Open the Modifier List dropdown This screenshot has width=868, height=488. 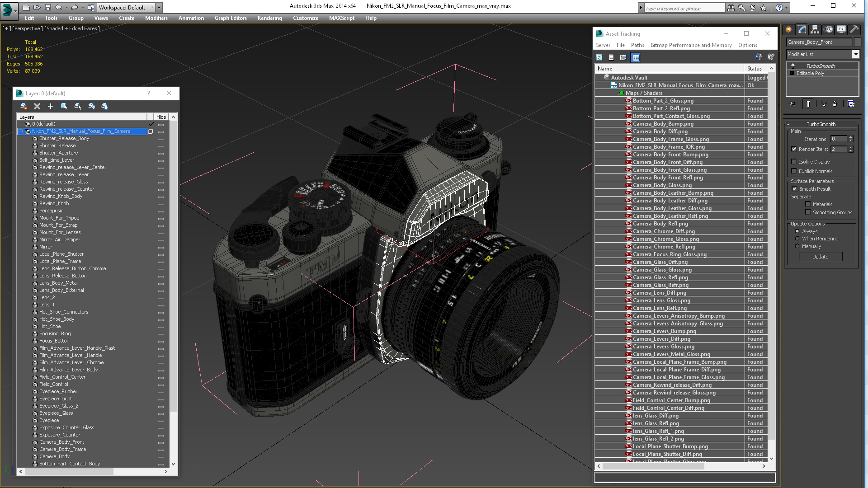tap(855, 54)
